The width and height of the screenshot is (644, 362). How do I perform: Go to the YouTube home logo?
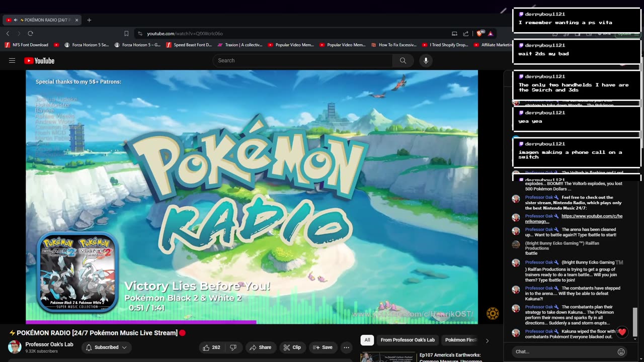[39, 61]
